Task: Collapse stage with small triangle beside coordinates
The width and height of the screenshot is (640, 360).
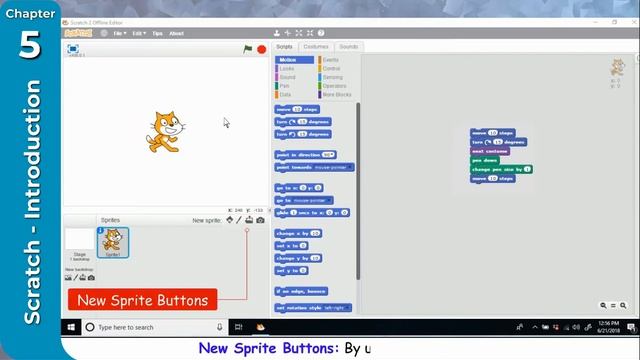Action: click(x=269, y=210)
